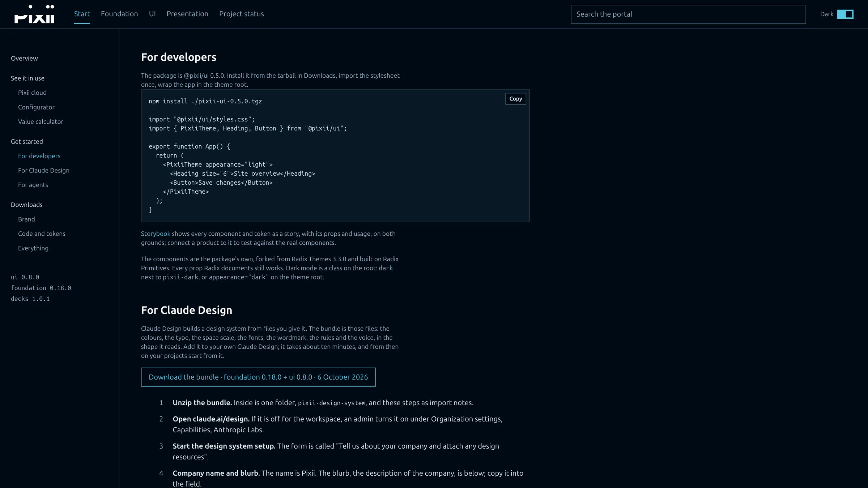Open Brand downloads link

pyautogui.click(x=26, y=219)
